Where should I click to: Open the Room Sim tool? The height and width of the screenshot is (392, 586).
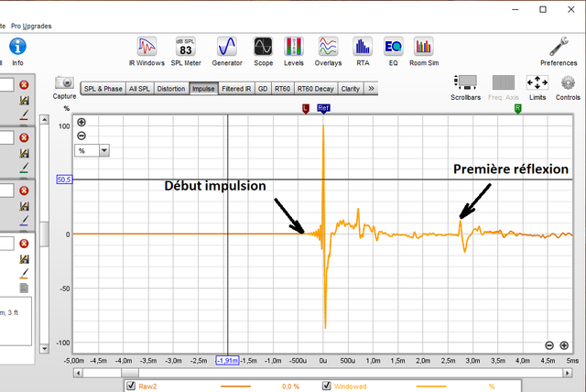coord(424,51)
